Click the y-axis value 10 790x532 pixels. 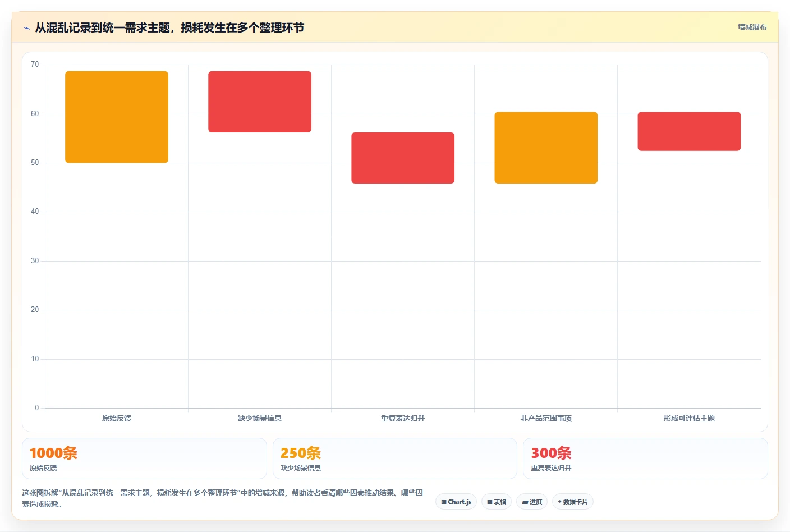[35, 359]
